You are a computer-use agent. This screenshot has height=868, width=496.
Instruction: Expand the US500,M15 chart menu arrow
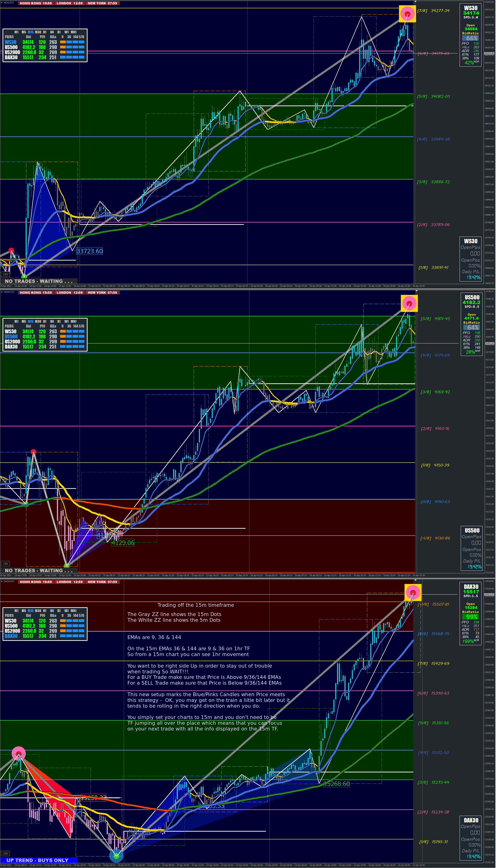(x=2, y=292)
